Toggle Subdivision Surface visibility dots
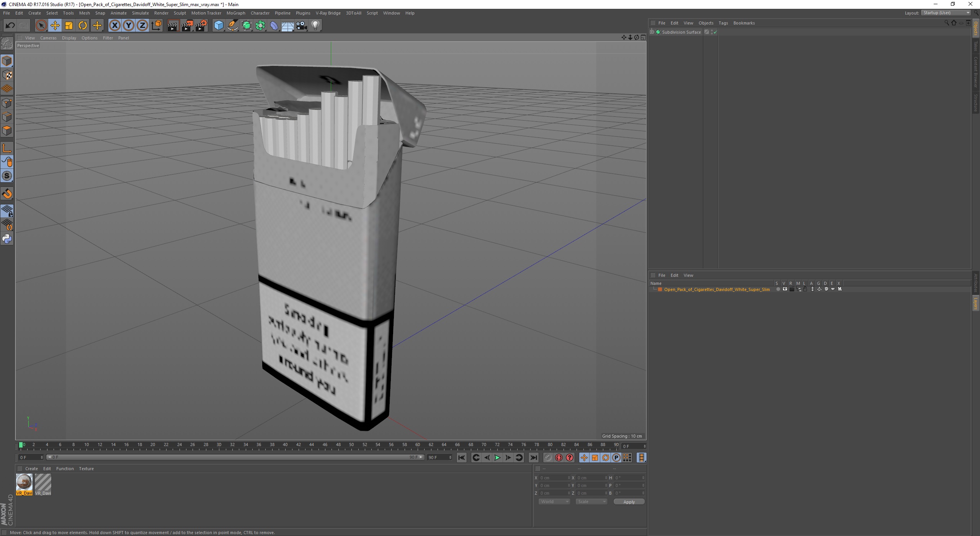 click(x=712, y=32)
